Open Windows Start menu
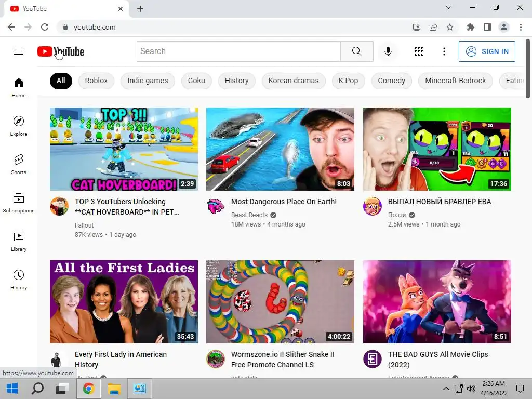532x399 pixels. pos(12,389)
